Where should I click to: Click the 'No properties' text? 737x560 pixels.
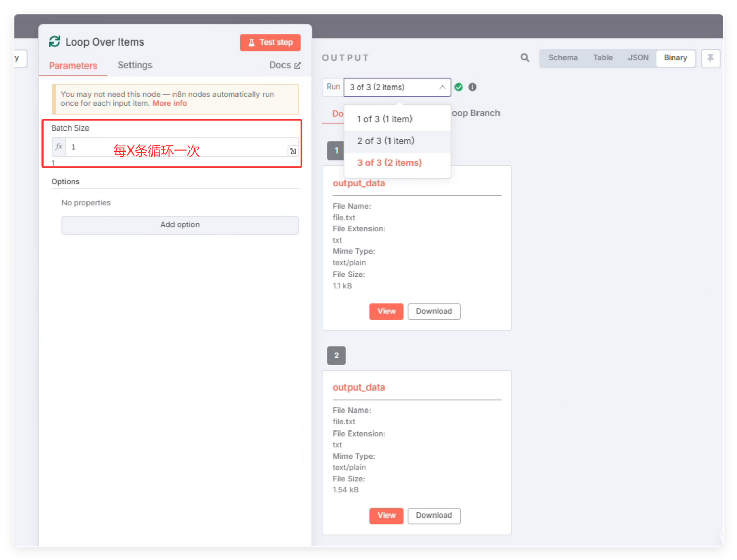tap(86, 203)
